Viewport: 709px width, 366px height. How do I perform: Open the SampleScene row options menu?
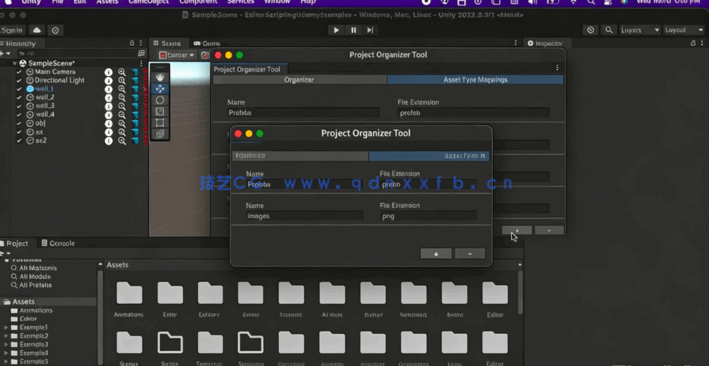142,63
